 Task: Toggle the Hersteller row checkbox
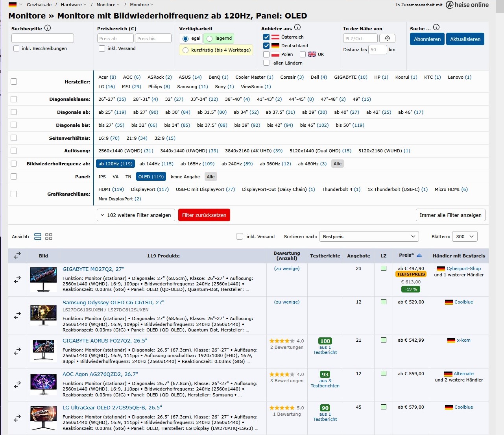(x=14, y=81)
